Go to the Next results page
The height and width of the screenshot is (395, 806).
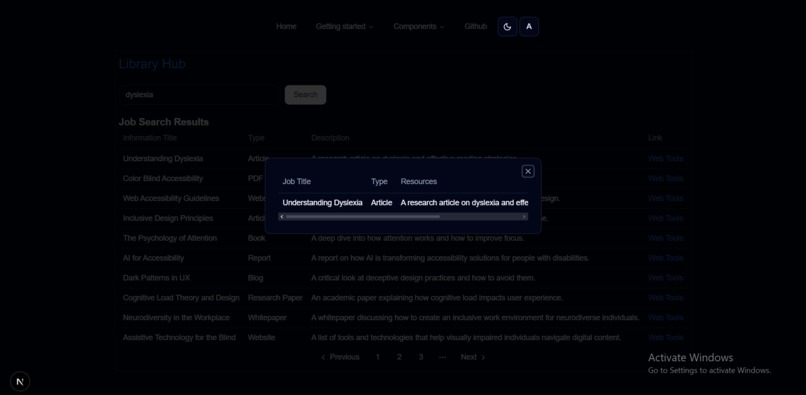473,357
